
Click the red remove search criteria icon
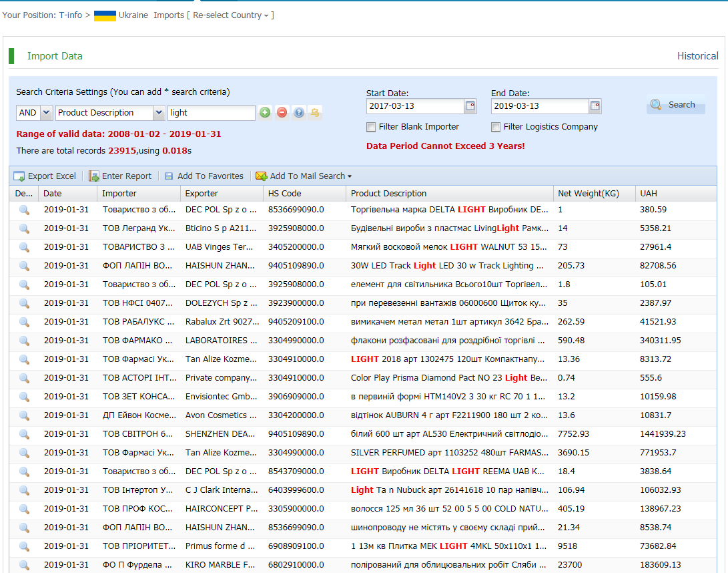point(282,113)
